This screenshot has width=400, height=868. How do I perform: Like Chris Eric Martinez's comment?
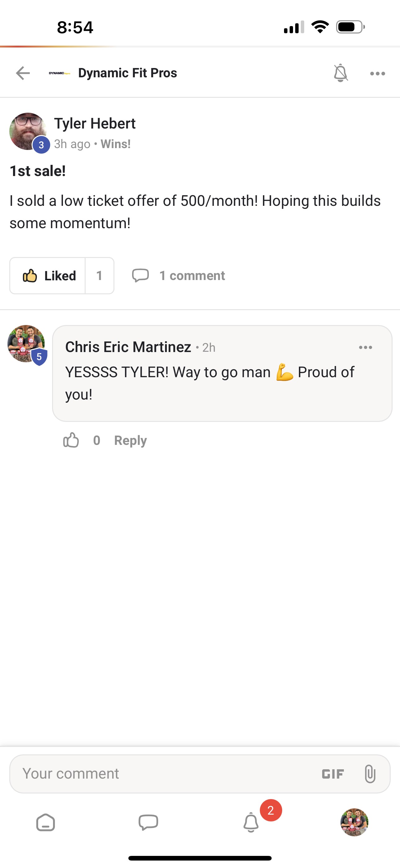[71, 441]
